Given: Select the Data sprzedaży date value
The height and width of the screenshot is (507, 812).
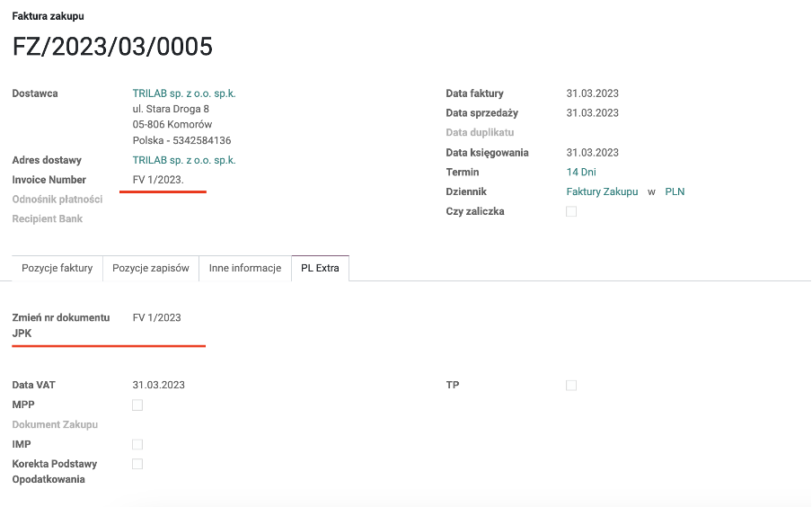Looking at the screenshot, I should [x=592, y=113].
